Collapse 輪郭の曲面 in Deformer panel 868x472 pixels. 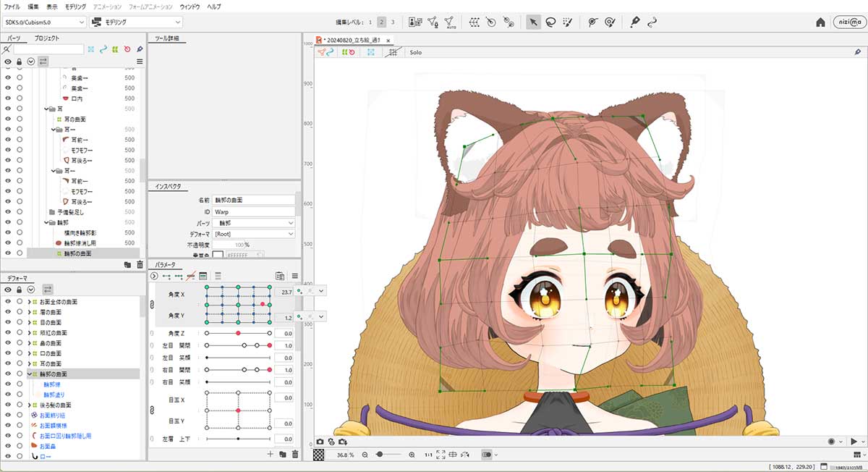coord(29,374)
